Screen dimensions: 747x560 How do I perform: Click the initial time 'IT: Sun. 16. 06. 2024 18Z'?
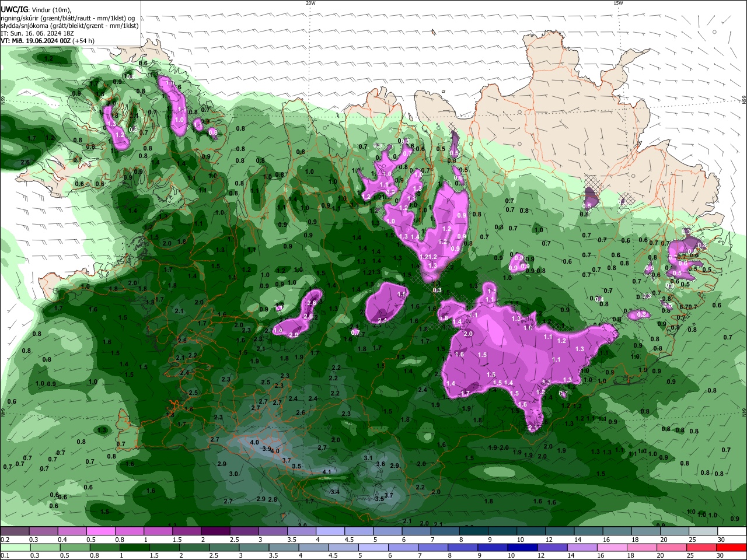tap(37, 33)
